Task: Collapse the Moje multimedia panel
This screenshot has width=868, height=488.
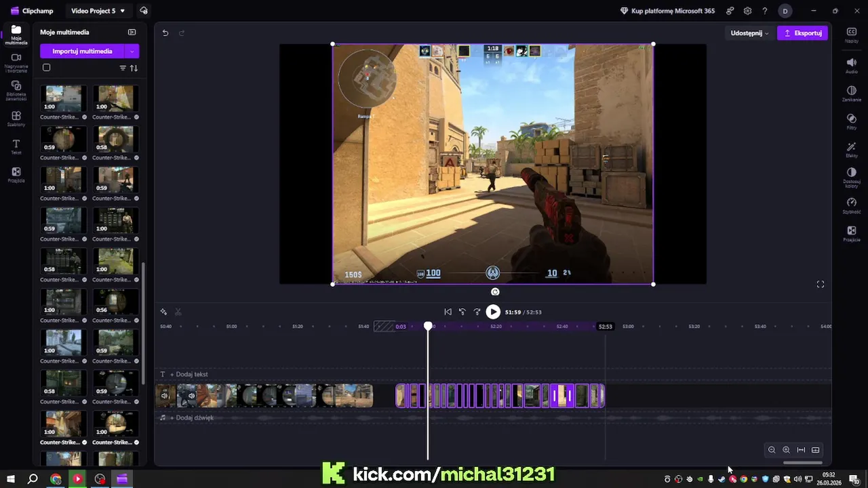Action: (x=132, y=32)
